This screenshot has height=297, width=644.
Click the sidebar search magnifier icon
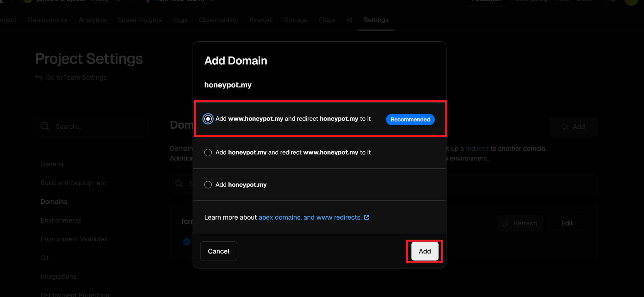45,126
